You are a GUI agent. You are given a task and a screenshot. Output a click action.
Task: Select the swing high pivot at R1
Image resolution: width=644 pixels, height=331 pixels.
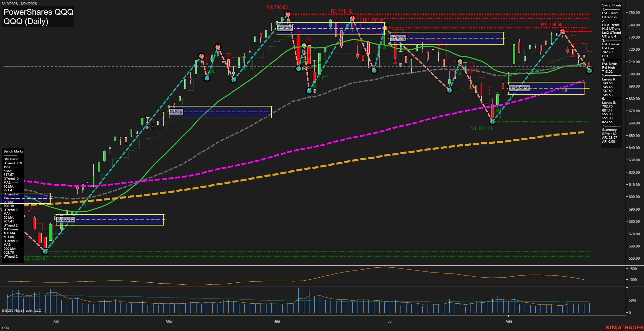[x=562, y=31]
